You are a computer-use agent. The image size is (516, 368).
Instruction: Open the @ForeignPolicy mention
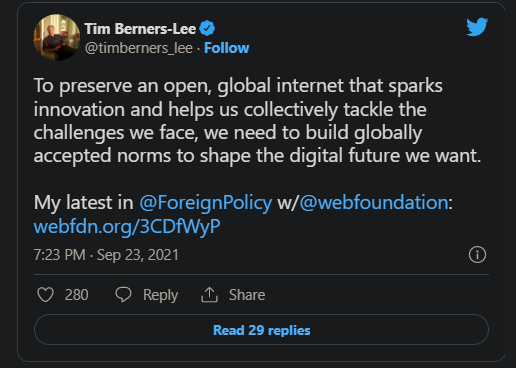point(206,203)
